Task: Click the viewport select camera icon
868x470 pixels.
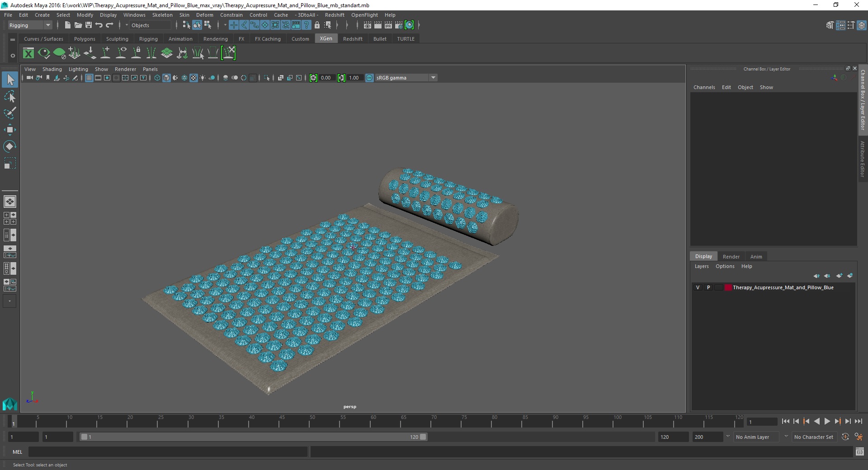Action: 29,78
